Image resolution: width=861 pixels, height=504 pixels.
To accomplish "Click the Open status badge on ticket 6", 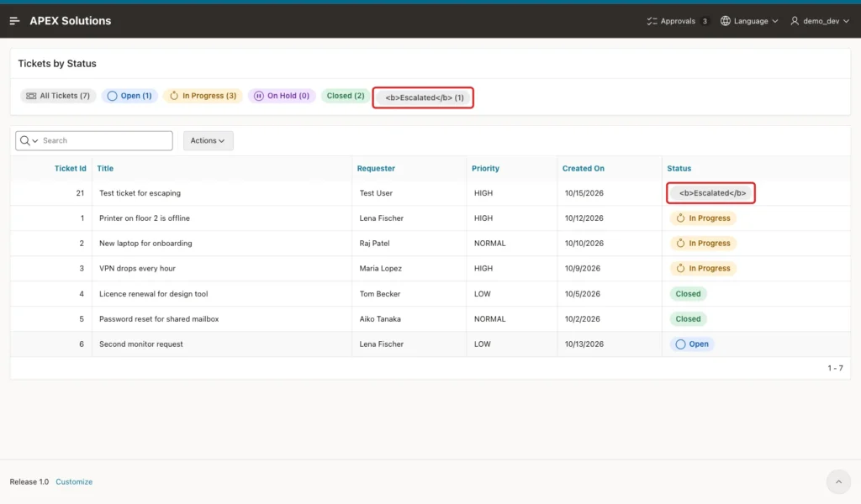I will pyautogui.click(x=691, y=344).
